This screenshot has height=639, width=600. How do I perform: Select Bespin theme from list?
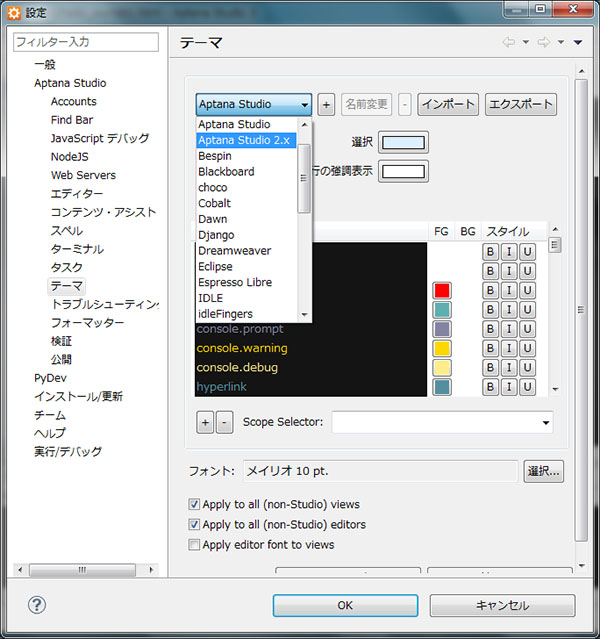click(246, 156)
